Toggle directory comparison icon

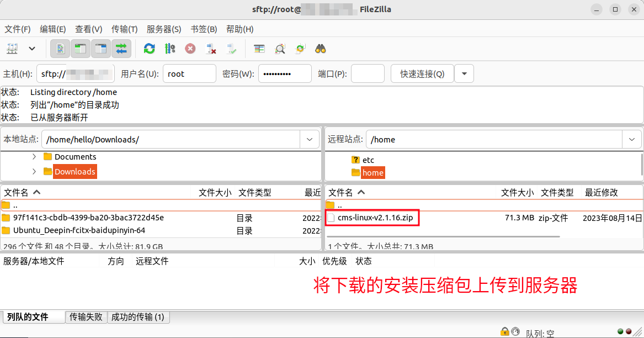280,49
